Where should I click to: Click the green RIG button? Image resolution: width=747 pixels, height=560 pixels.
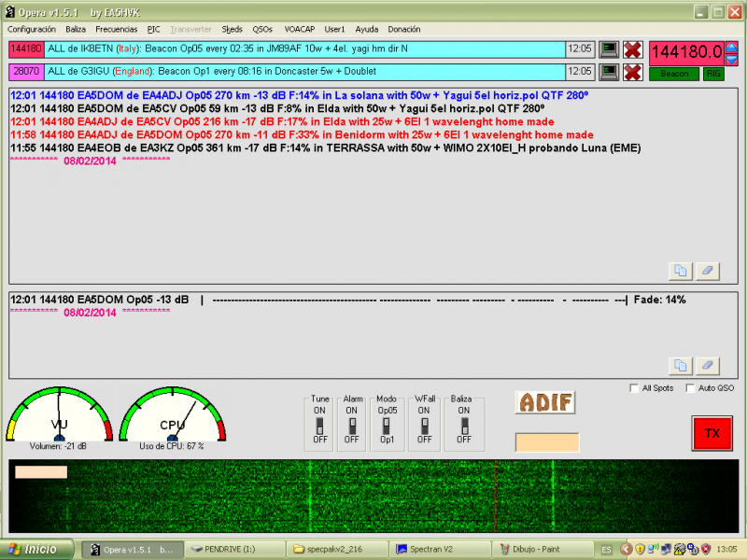[x=713, y=74]
